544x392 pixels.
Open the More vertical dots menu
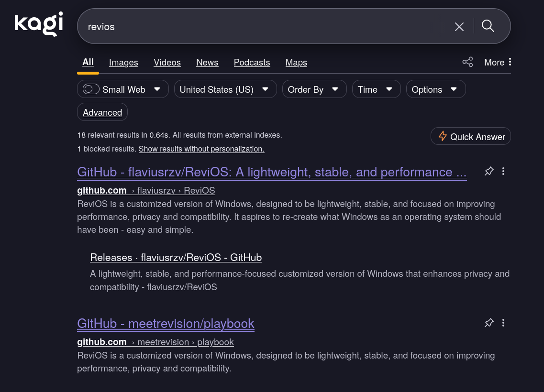[510, 62]
